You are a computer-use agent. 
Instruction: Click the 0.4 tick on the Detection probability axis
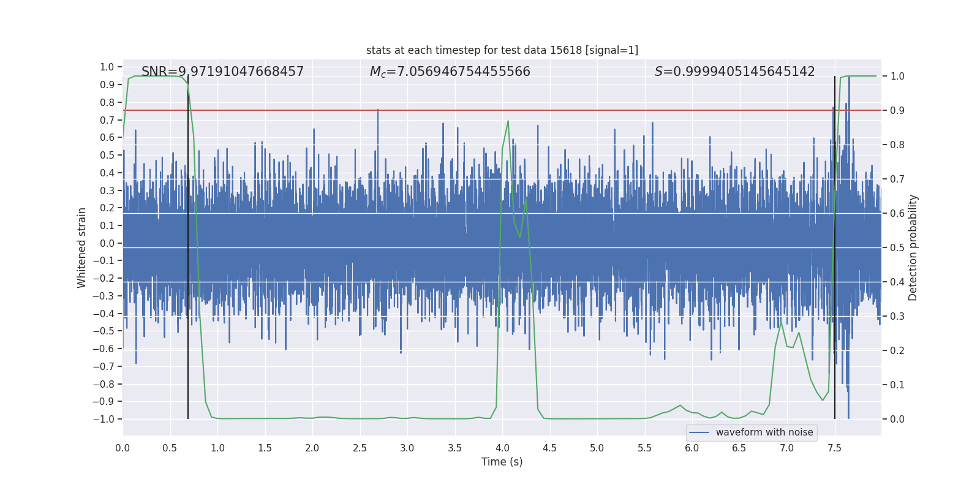(897, 282)
